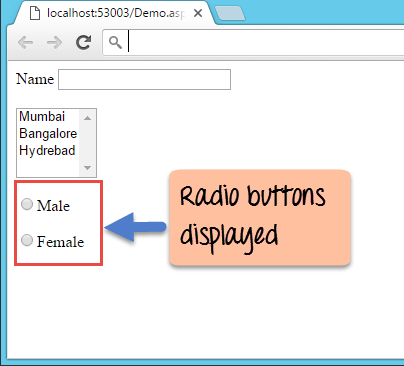Image resolution: width=404 pixels, height=366 pixels.
Task: Close the localhost Demo tab
Action: coord(198,13)
